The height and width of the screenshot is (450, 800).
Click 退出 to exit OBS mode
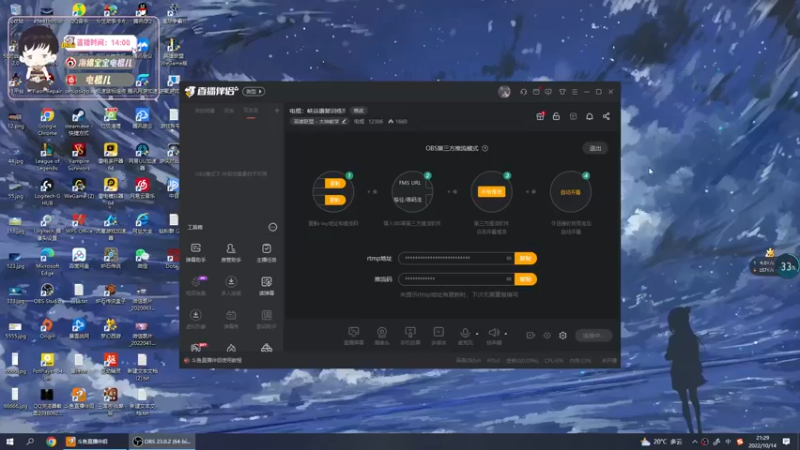click(595, 148)
